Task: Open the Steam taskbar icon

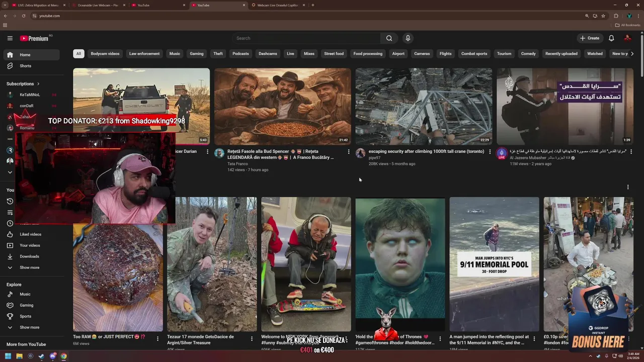Action: click(x=41, y=356)
